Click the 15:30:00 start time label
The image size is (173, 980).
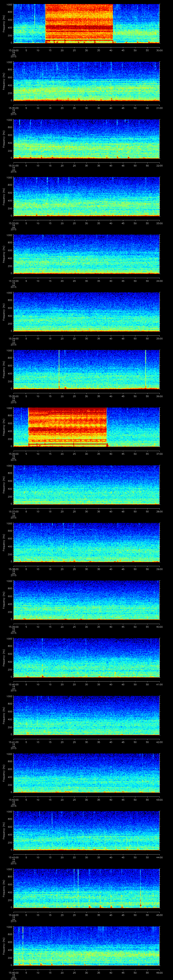click(13, 108)
